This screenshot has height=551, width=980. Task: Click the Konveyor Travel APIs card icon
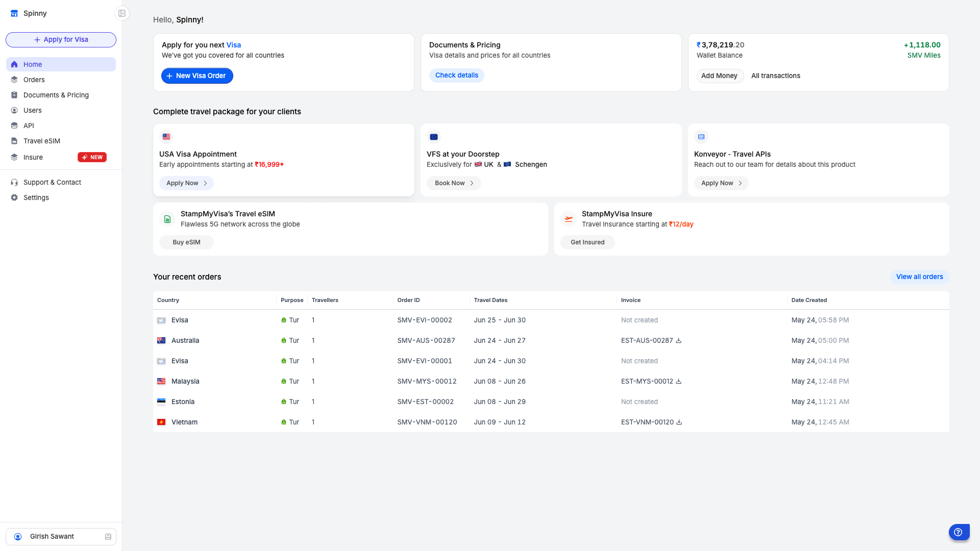pos(701,137)
